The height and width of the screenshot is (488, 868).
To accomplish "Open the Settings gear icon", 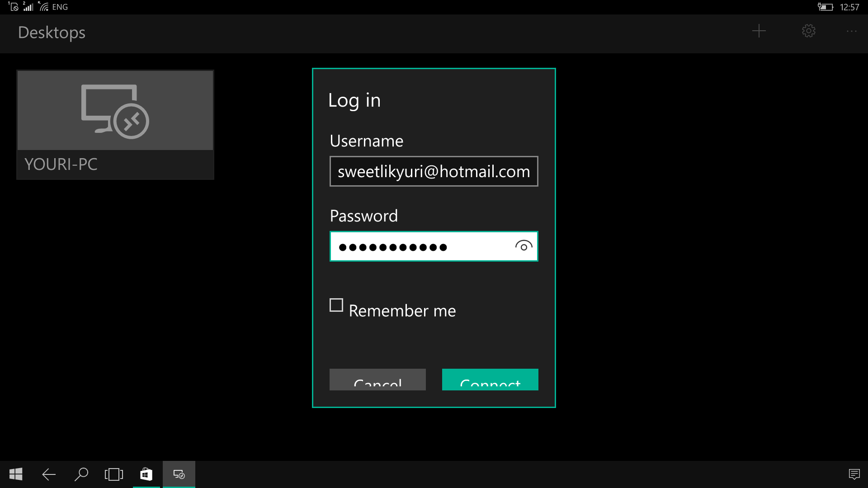I will tap(809, 31).
